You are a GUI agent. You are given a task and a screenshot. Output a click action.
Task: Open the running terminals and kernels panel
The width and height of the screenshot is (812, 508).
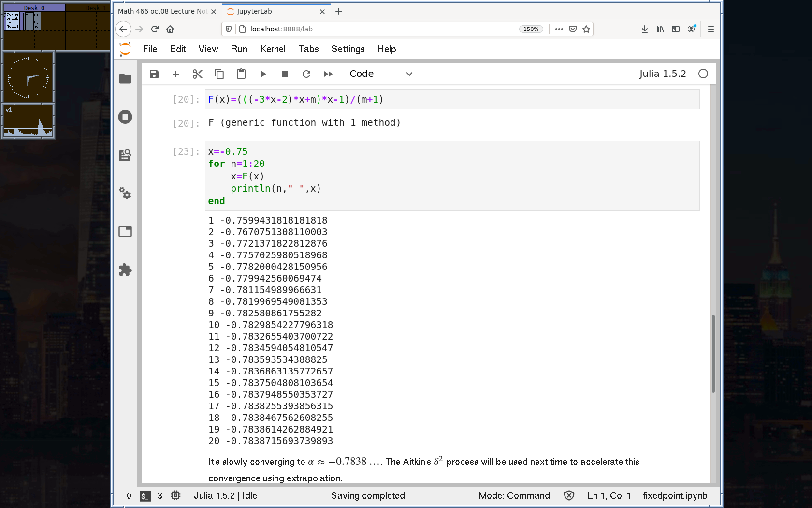[x=125, y=117]
